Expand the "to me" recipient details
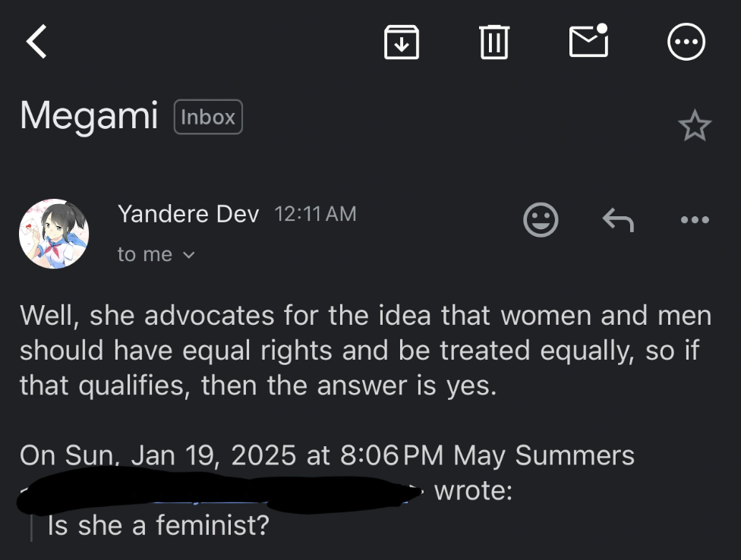The height and width of the screenshot is (560, 741). click(156, 255)
